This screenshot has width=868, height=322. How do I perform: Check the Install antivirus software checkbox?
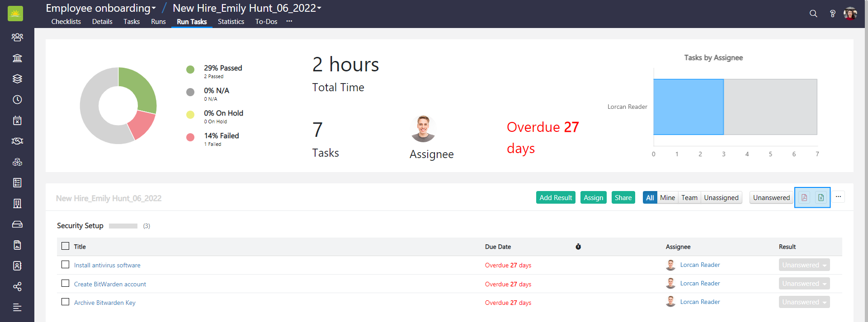tap(66, 265)
